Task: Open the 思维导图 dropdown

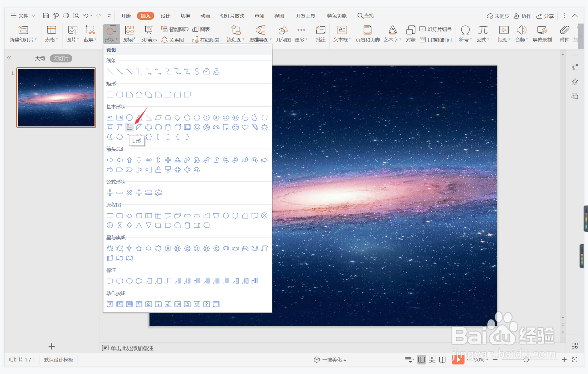Action: [x=260, y=40]
